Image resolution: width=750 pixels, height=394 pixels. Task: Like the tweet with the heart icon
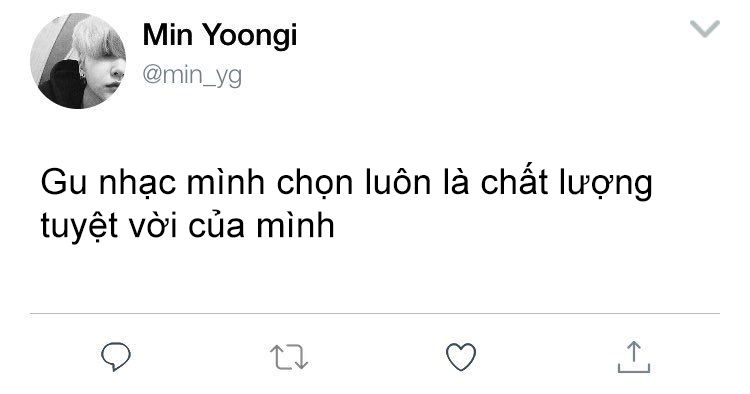(x=461, y=357)
